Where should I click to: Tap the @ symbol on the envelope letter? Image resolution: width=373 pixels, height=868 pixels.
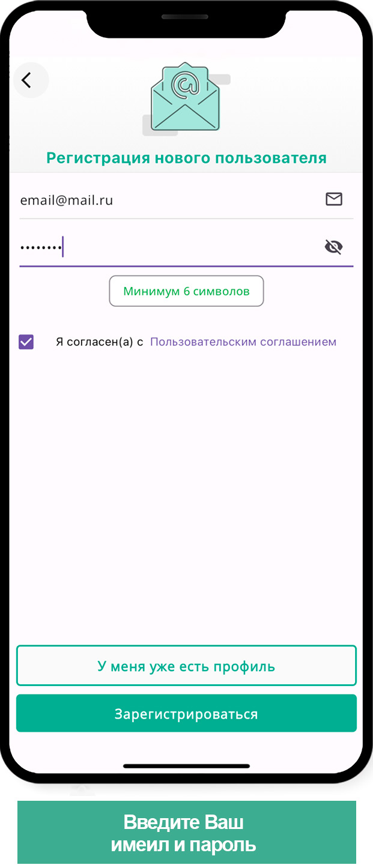185,85
